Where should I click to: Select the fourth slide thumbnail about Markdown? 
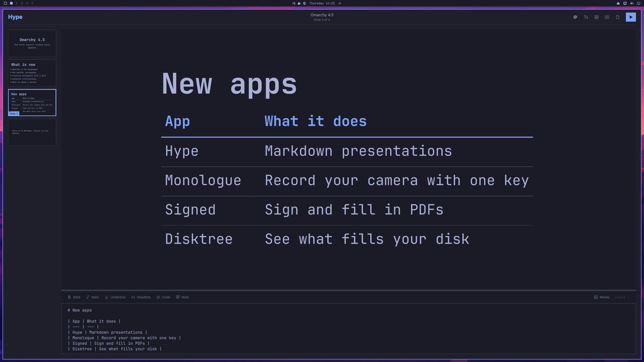[x=32, y=132]
